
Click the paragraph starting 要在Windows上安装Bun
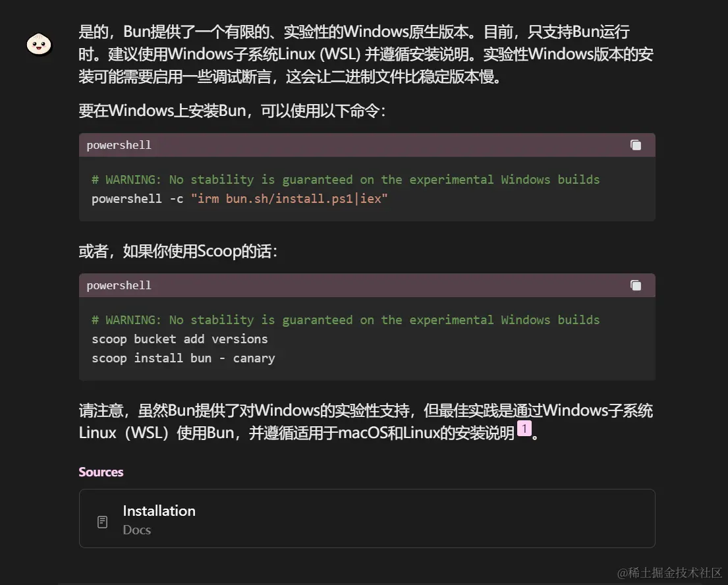[232, 111]
